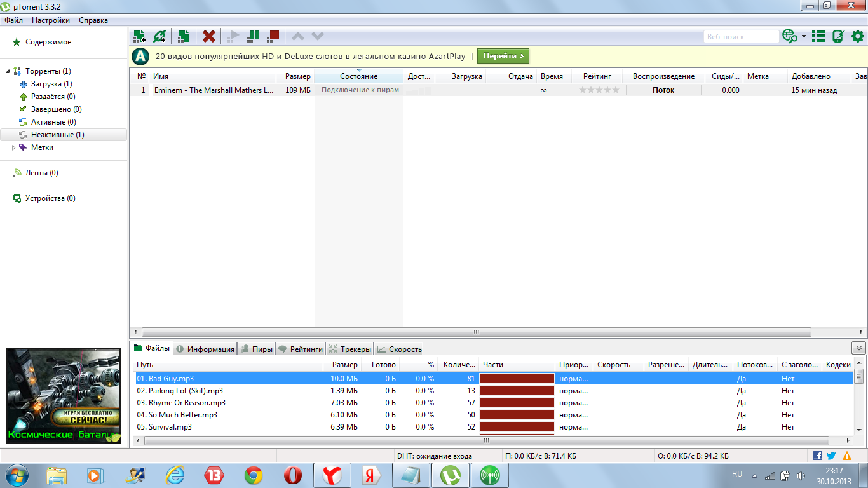Viewport: 868px width, 488px height.
Task: Select the Неактивные (1) category
Action: (64, 135)
